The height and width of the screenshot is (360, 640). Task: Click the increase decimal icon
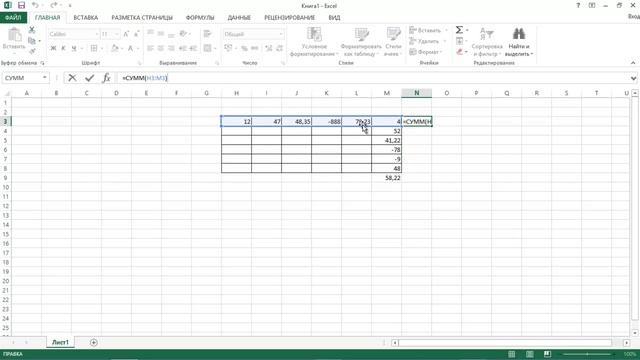[x=269, y=48]
